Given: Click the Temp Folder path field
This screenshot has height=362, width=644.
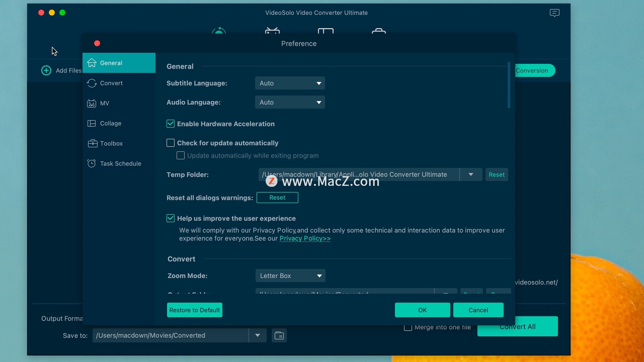Looking at the screenshot, I should [359, 174].
